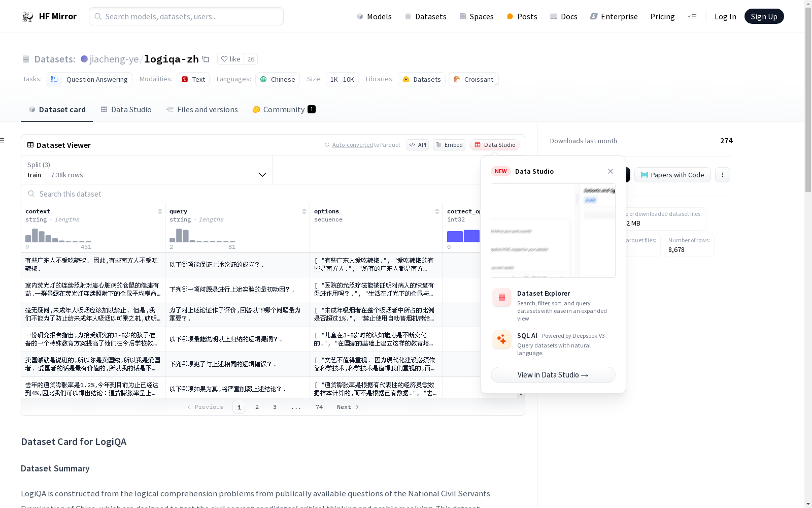Click the query column length histogram
Viewport: 812px width, 508px height.
[202, 235]
